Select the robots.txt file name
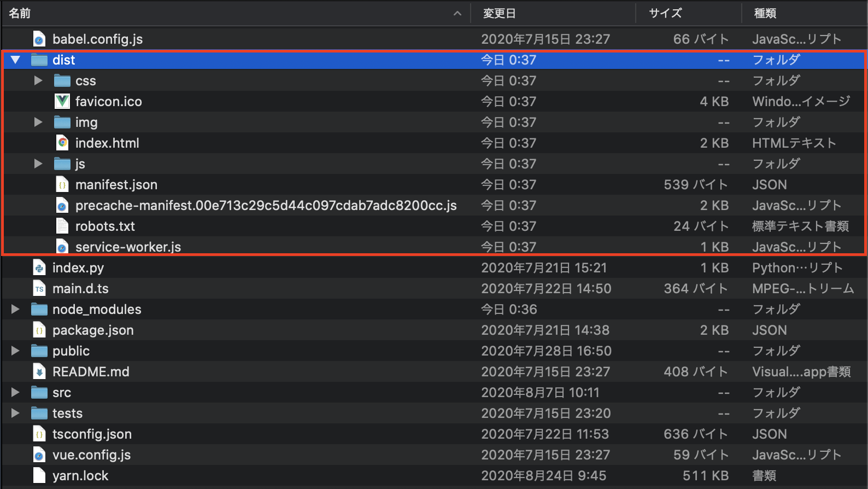 105,226
